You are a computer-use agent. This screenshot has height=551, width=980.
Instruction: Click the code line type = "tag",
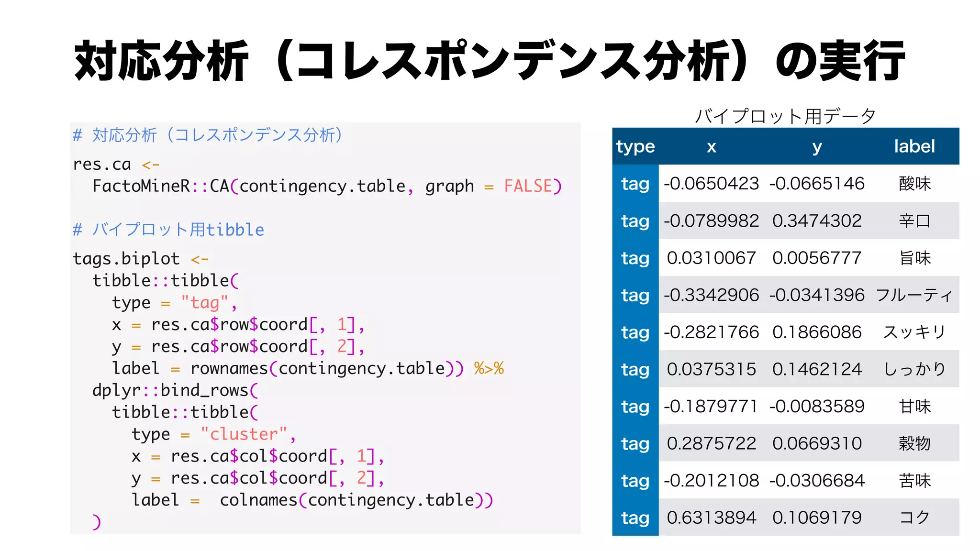pos(175,303)
